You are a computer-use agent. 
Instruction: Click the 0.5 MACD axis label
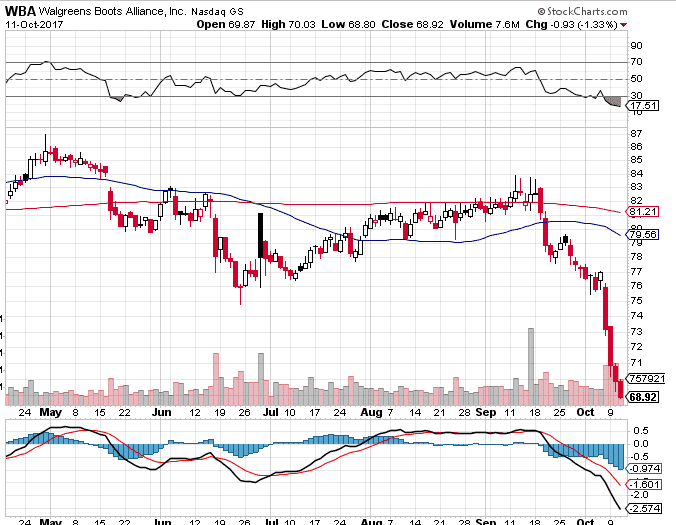click(x=641, y=431)
